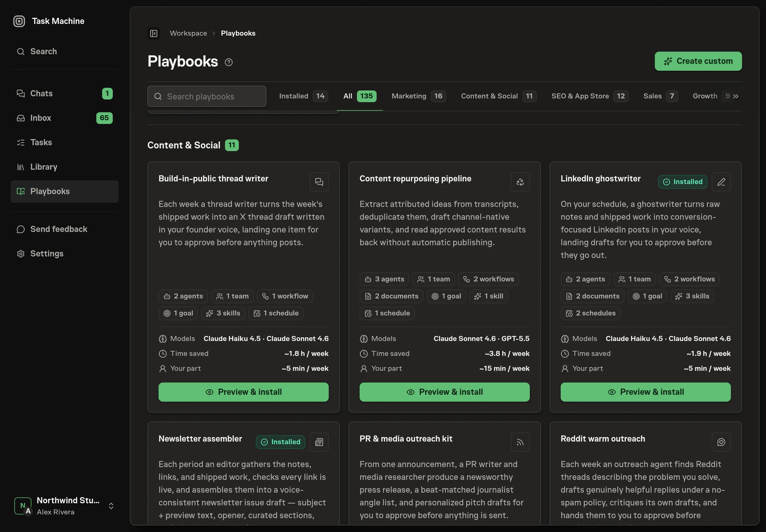The width and height of the screenshot is (766, 532).
Task: Open the Library section
Action: 65,167
